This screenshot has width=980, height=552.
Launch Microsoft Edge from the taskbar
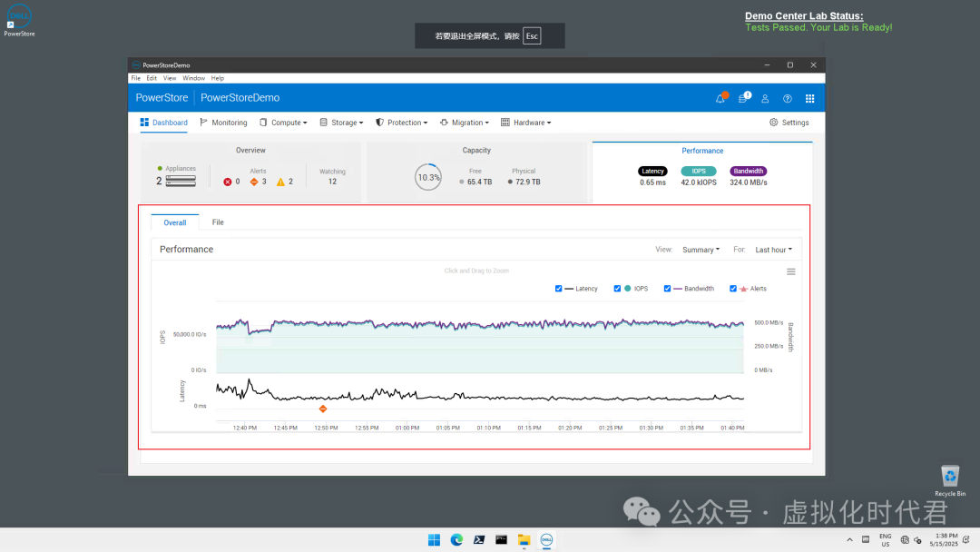point(456,539)
